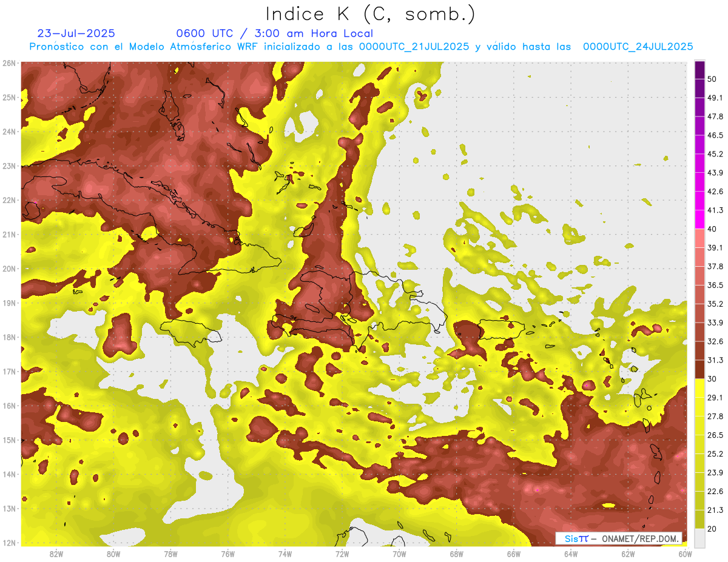Click the "72W" longitude label
The height and width of the screenshot is (562, 728).
342,554
